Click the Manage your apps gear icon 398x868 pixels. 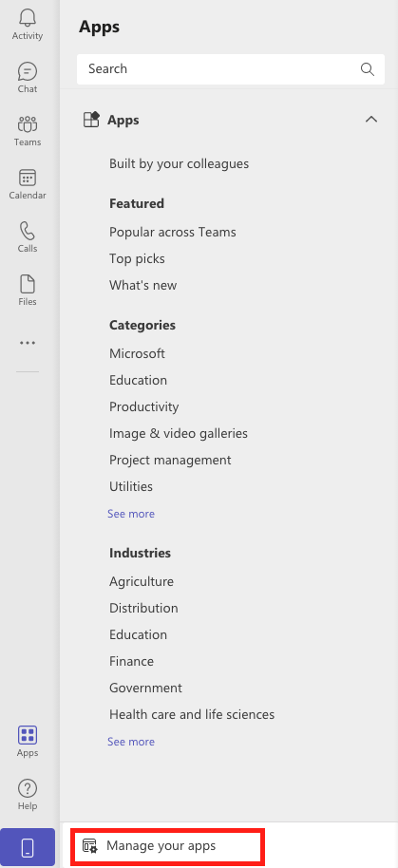click(89, 846)
